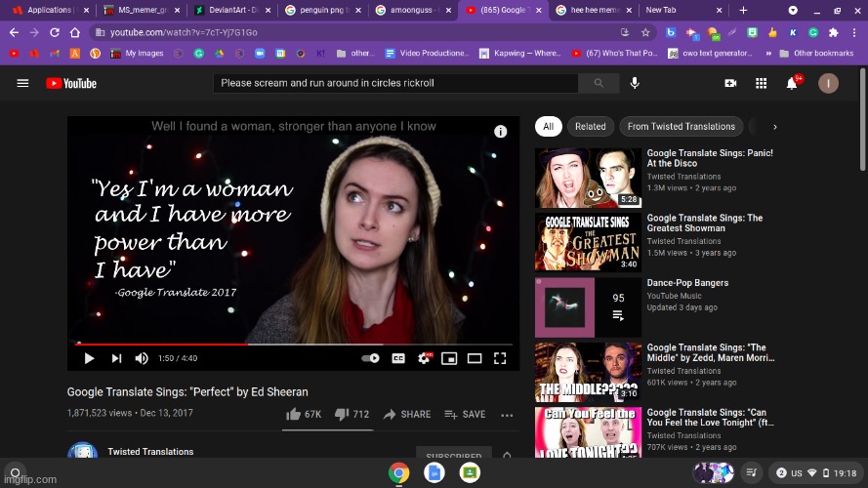This screenshot has width=868, height=488.
Task: Open the info card icon on video
Action: [500, 132]
